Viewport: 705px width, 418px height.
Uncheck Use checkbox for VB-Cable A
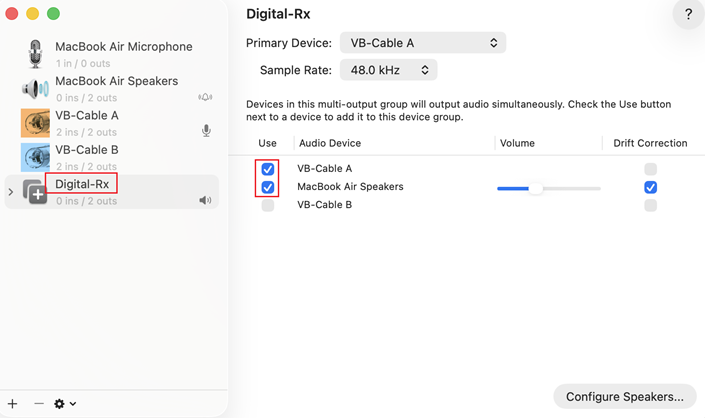(267, 169)
